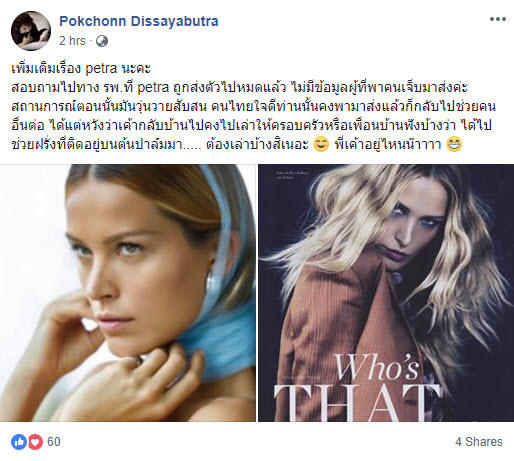Open the three-dot post options menu
This screenshot has height=461, width=514.
(497, 19)
